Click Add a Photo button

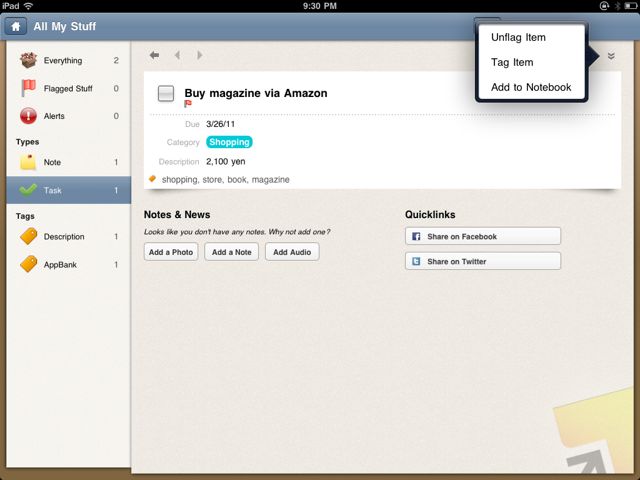coord(171,252)
